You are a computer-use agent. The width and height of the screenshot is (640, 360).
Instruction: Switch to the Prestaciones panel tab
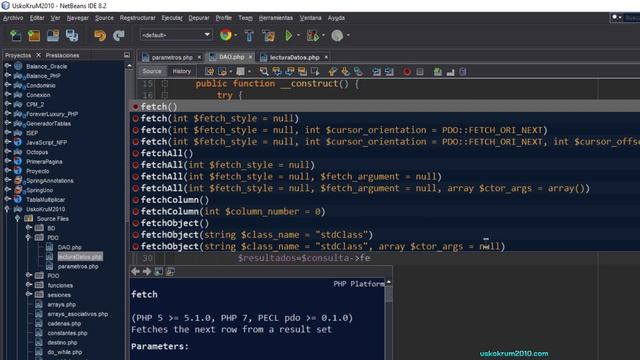62,55
